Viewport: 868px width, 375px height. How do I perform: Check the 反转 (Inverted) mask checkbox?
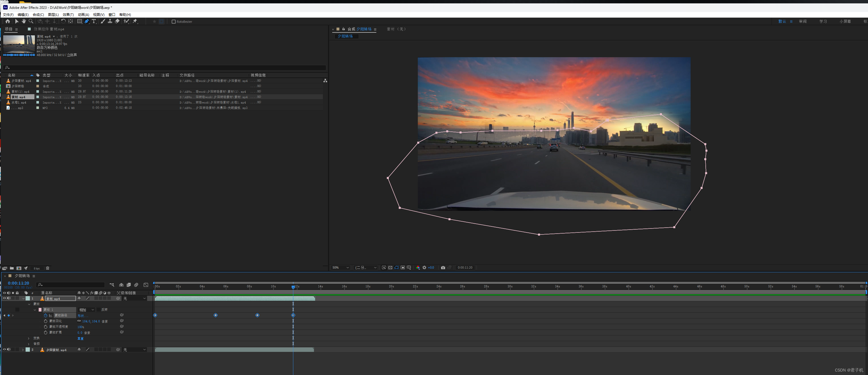pos(98,310)
